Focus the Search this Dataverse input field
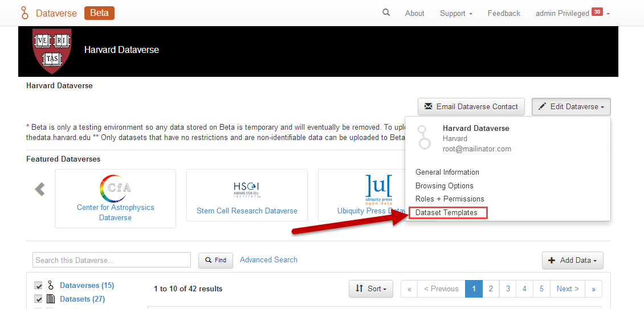644x309 pixels. coord(112,260)
